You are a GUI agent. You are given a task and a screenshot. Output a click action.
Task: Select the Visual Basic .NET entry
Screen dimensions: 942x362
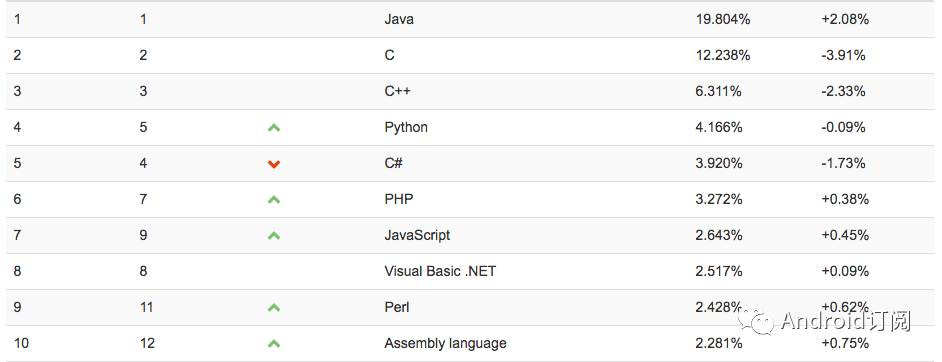(440, 271)
